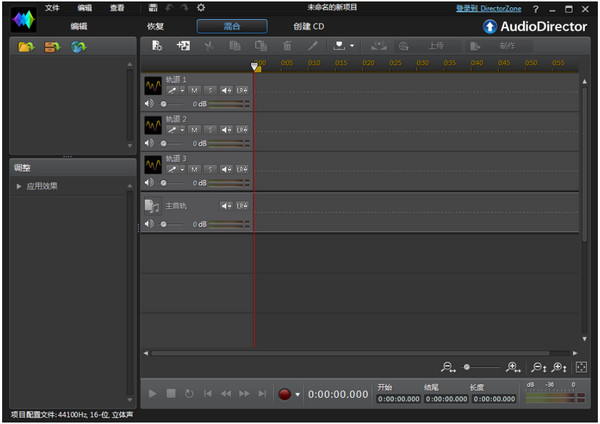Toggle the speaker icon on track 3
The width and height of the screenshot is (600, 424).
(x=149, y=183)
